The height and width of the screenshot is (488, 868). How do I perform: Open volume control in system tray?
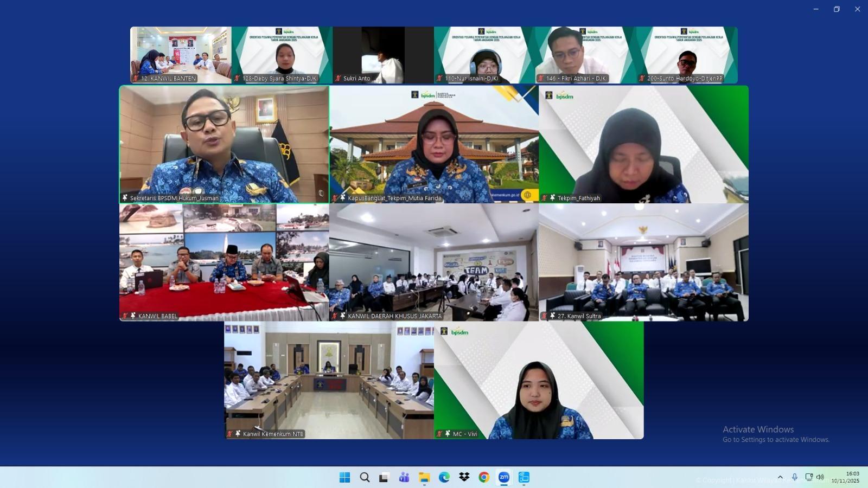[x=820, y=477]
